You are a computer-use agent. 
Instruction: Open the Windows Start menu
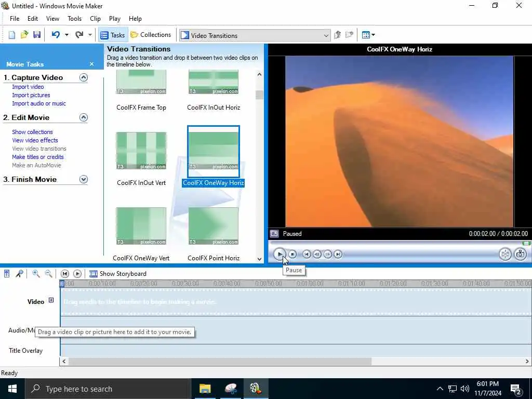[x=12, y=389]
